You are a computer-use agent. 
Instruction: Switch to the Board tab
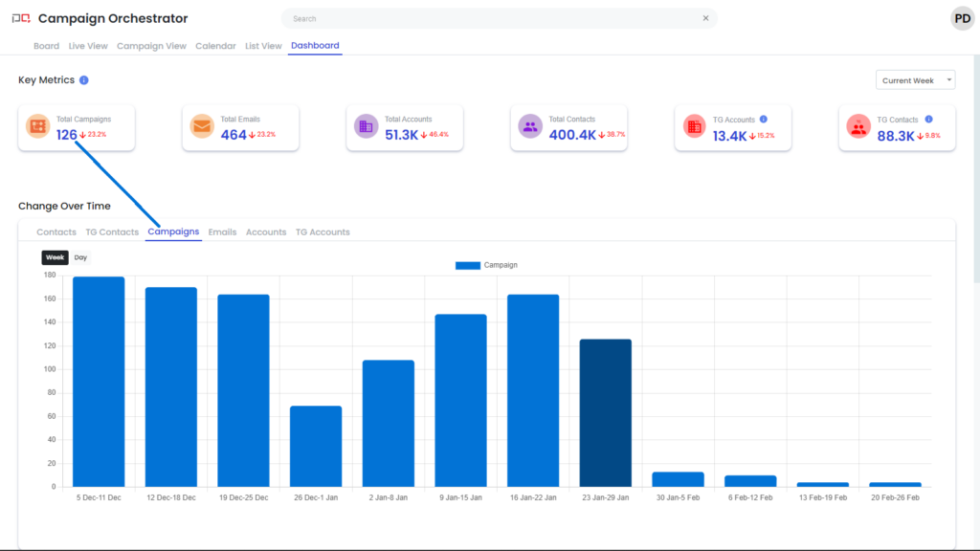click(x=46, y=46)
